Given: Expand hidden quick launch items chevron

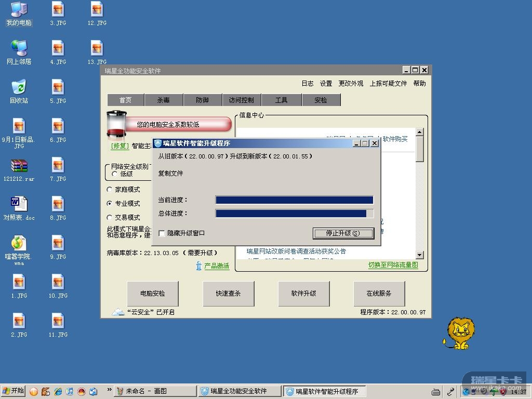Looking at the screenshot, I should [109, 390].
